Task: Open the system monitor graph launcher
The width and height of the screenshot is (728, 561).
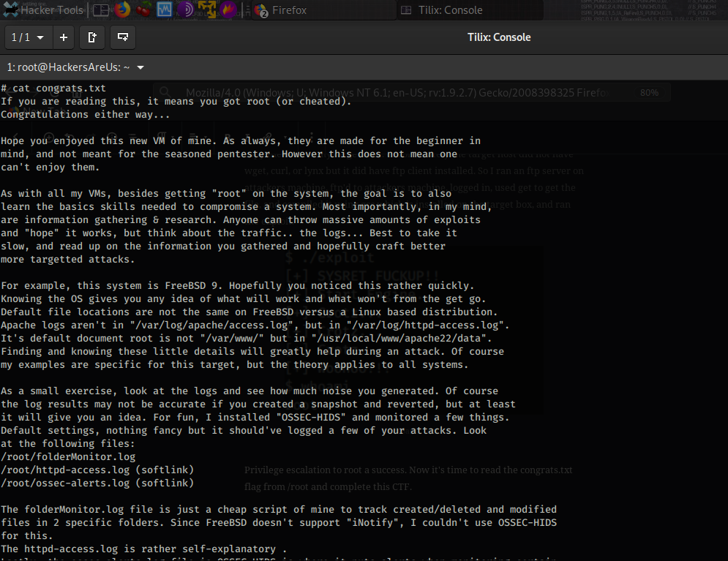Action: pos(165,10)
